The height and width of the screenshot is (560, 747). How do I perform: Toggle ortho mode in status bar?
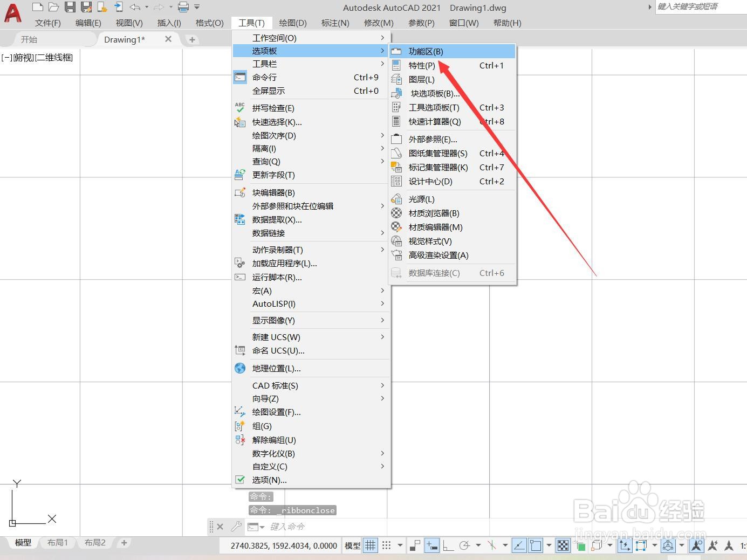click(x=448, y=545)
